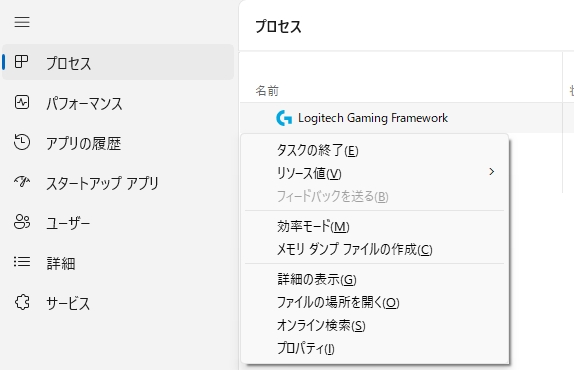Expand リソース値 submenu chevron arrow

coord(492,172)
